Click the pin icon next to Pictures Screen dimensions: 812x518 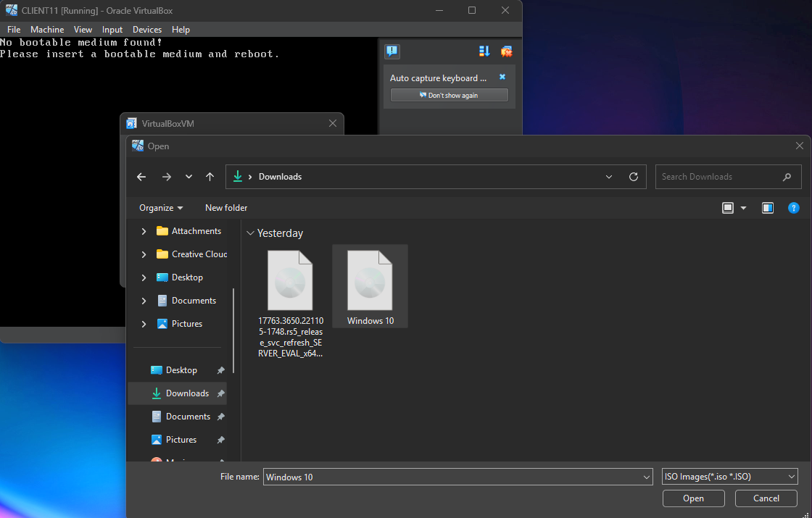[x=220, y=440]
